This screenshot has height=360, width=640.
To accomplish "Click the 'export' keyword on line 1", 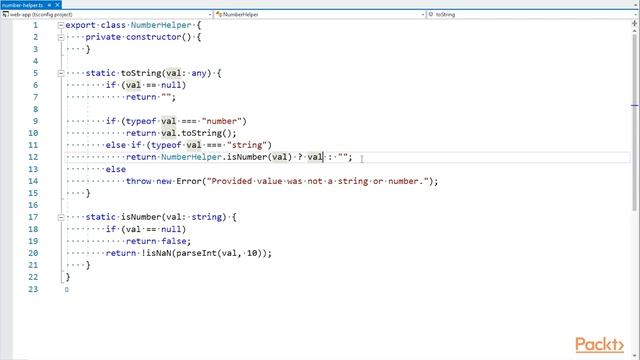I will [x=80, y=25].
